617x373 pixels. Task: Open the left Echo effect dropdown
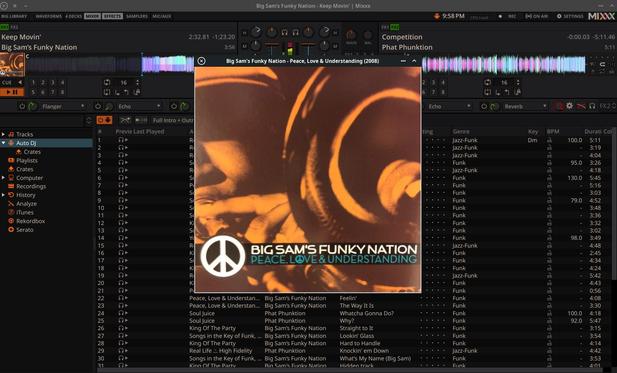(x=139, y=106)
